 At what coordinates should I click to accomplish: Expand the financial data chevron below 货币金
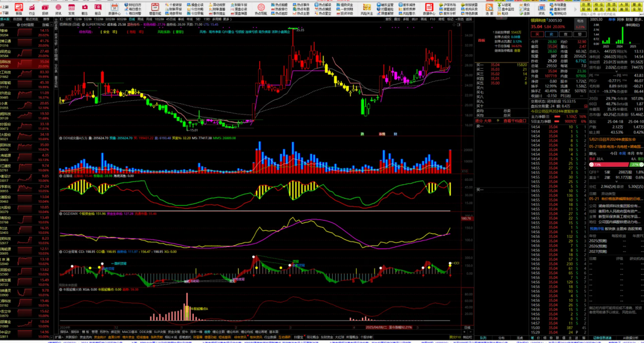616,72
